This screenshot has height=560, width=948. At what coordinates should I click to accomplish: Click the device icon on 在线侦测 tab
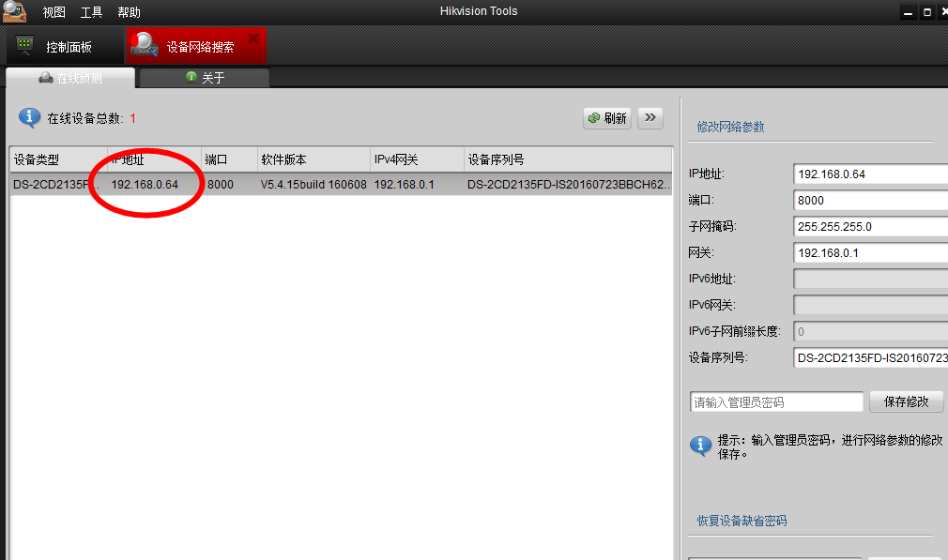45,78
